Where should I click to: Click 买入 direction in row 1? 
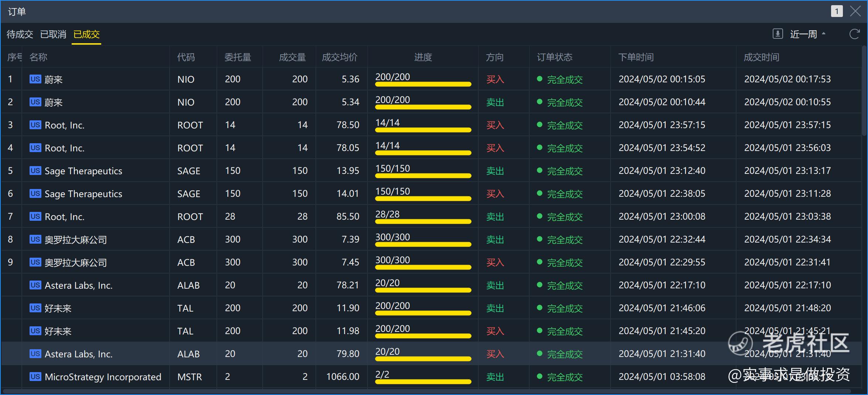click(x=495, y=79)
